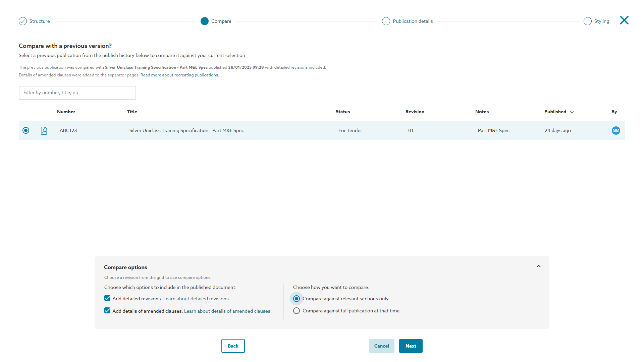Screen dimensions: 644x362
Task: Uncheck Add detailed revisions checkbox
Action: pos(107,298)
